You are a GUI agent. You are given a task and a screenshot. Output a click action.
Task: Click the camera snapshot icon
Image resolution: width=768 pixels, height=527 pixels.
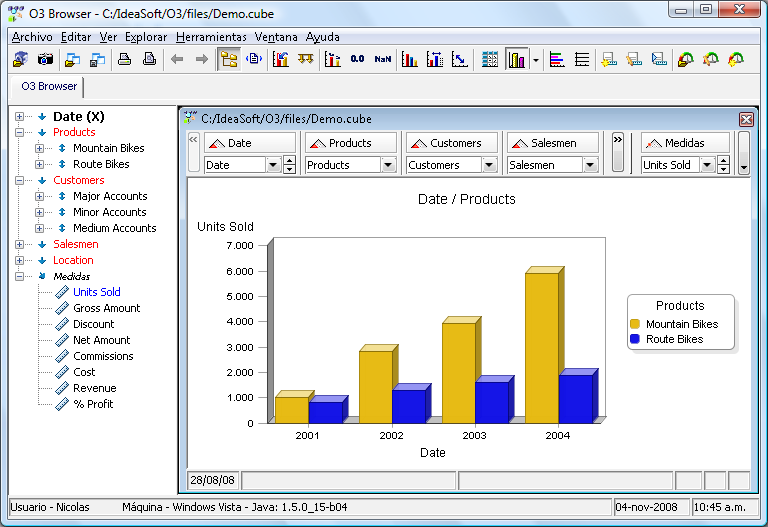point(45,59)
